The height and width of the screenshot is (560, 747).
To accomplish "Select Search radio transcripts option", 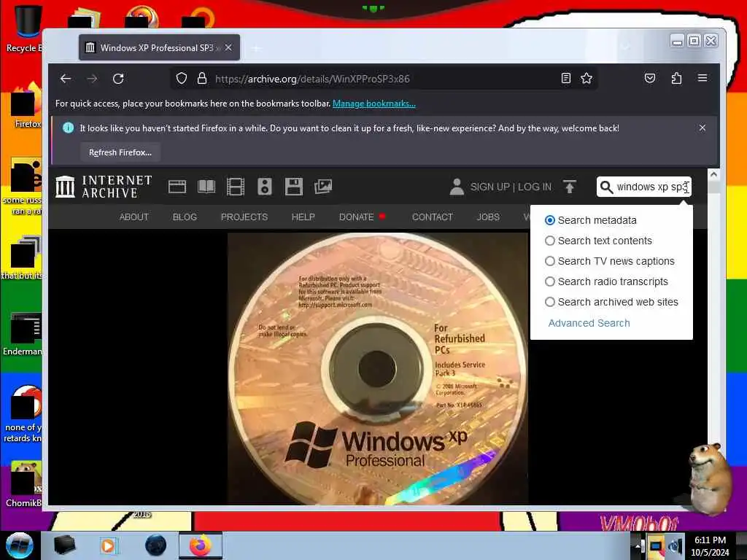I will click(x=550, y=281).
